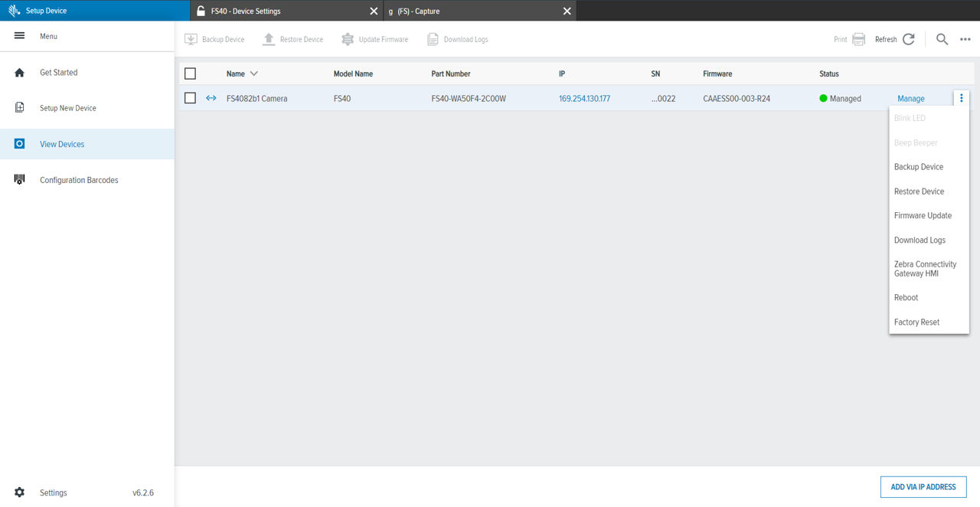Sort by Name using the header chevron
This screenshot has height=507, width=980.
[x=254, y=74]
